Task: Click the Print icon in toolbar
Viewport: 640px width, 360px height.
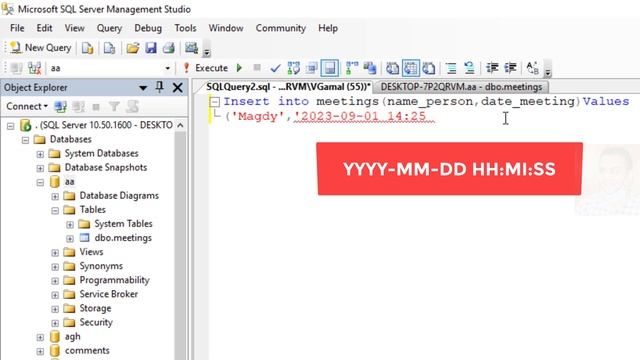Action: tap(169, 48)
